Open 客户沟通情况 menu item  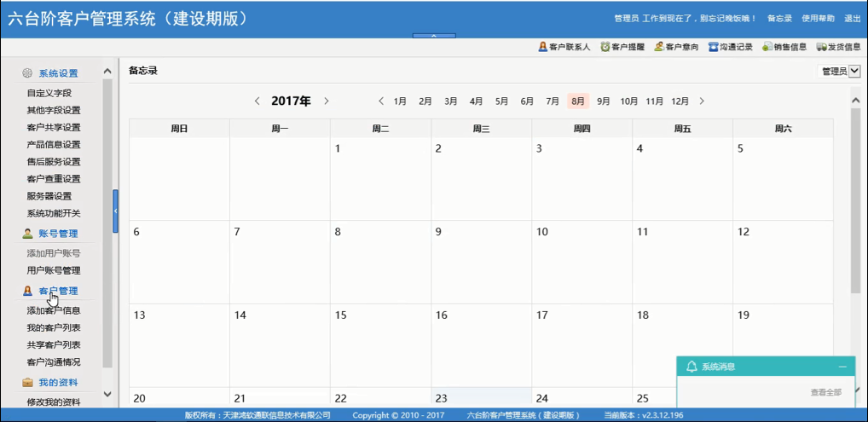click(x=54, y=362)
